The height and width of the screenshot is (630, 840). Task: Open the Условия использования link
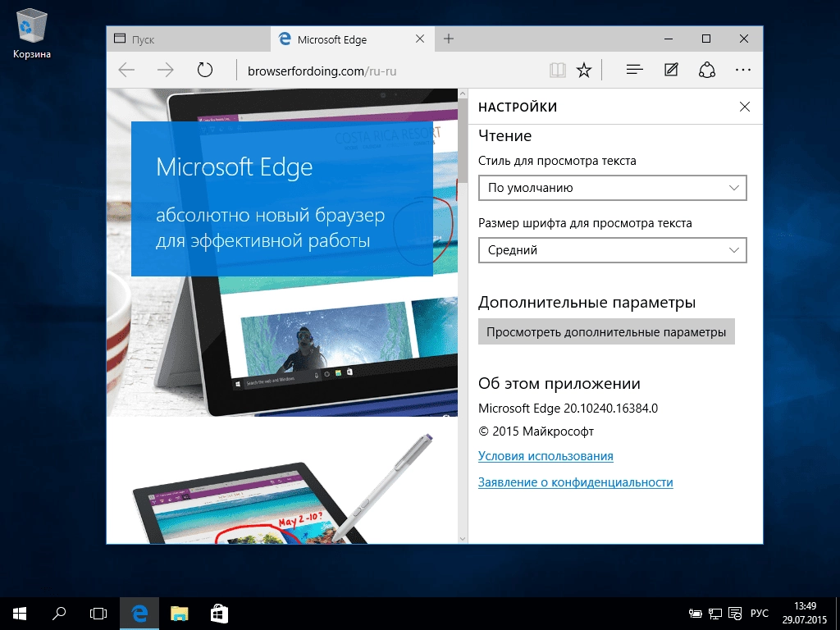coord(546,456)
